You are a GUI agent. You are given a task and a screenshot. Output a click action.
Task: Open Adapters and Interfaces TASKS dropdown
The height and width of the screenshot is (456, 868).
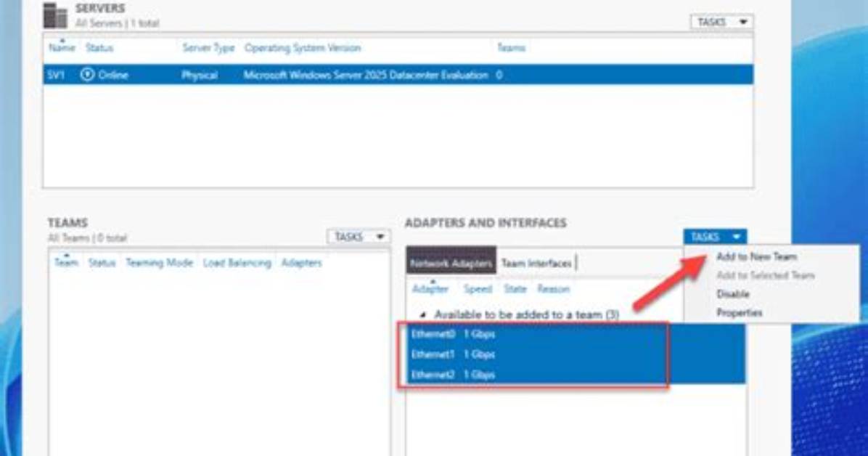point(715,237)
